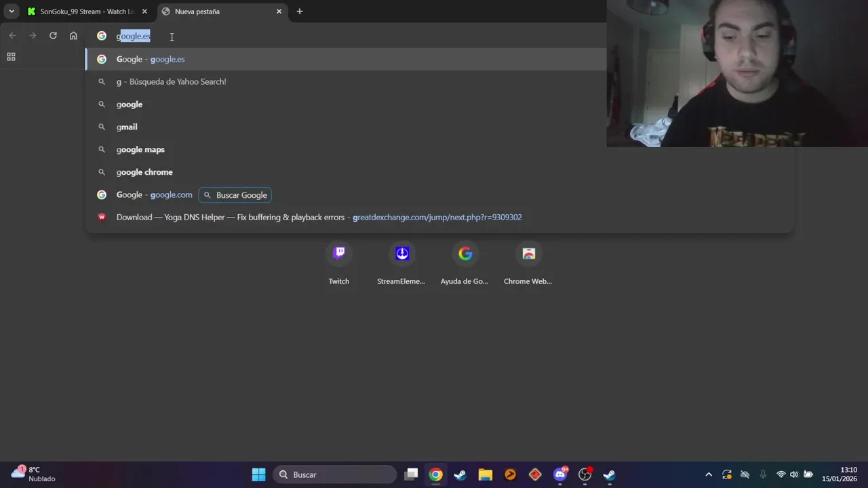Click the Buscar Google button

(x=235, y=195)
